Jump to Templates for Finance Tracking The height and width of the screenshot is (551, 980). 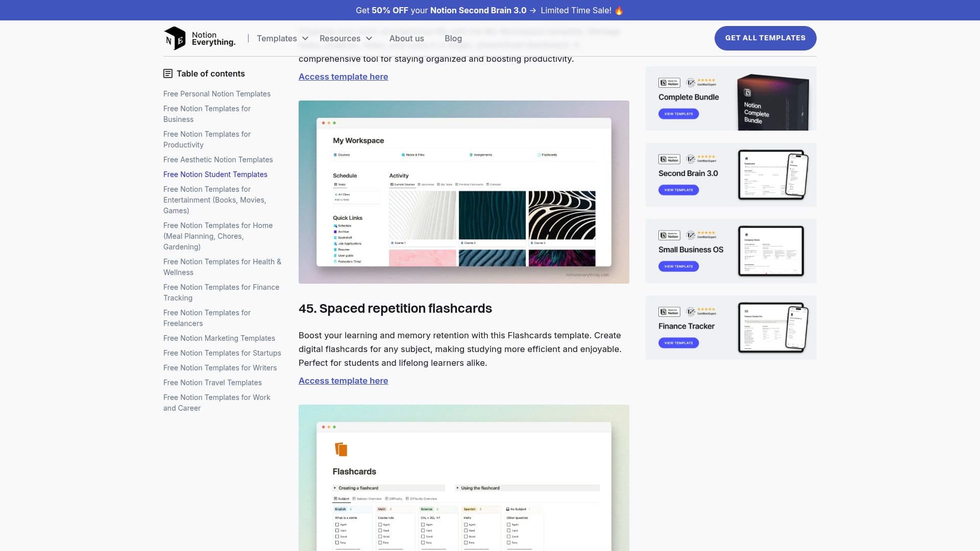221,292
